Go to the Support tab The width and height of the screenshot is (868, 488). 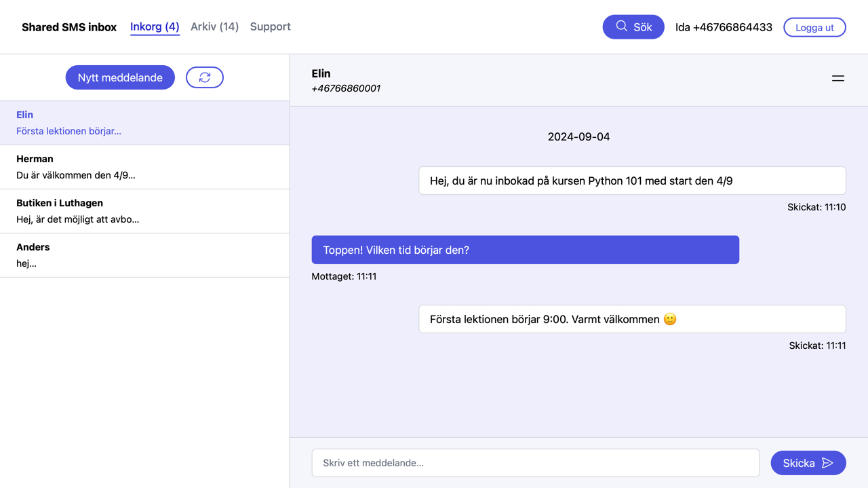(x=270, y=26)
